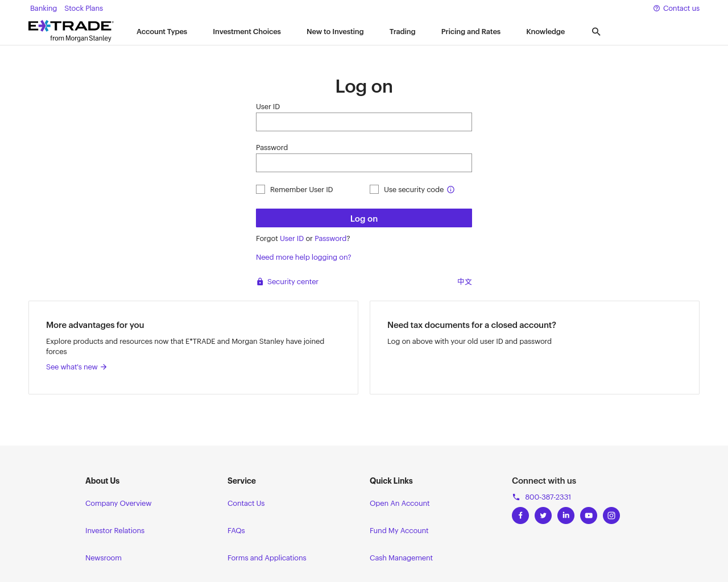Open the Knowledge menu
728x582 pixels.
[545, 32]
